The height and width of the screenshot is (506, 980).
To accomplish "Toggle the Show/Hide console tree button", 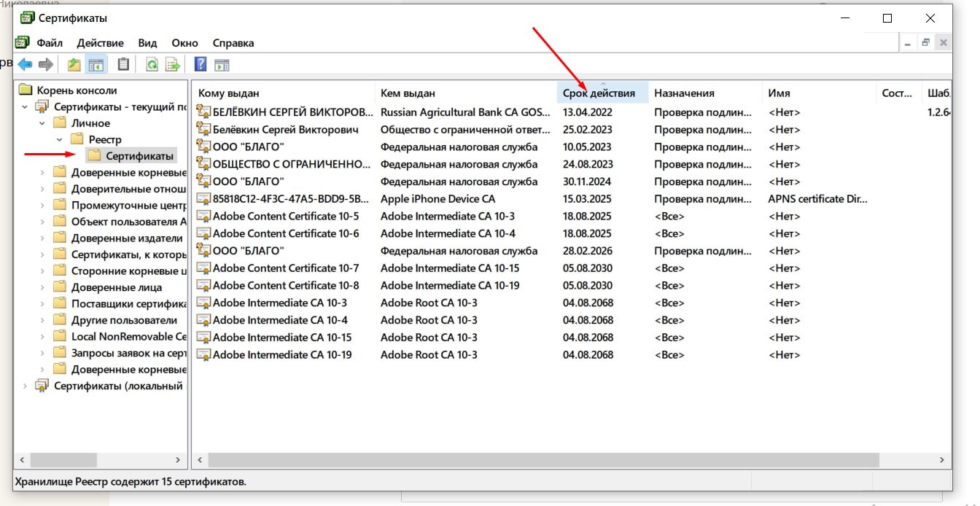I will pos(96,65).
